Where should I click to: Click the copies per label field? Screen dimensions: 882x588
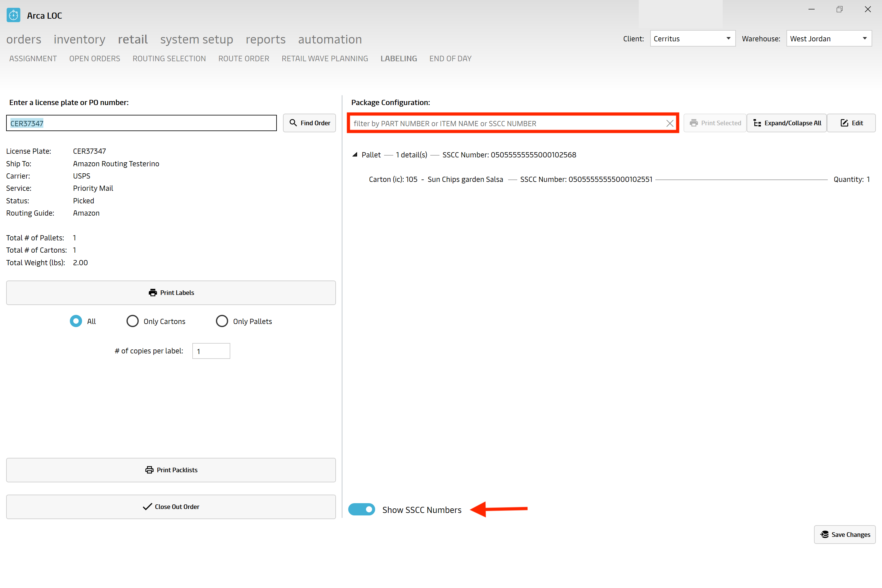(211, 351)
